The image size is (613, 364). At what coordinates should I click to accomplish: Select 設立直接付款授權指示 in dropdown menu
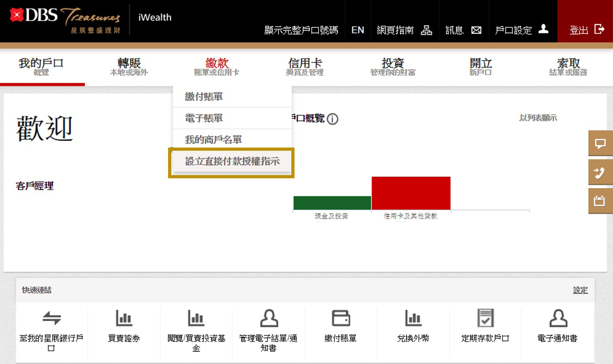click(x=232, y=161)
